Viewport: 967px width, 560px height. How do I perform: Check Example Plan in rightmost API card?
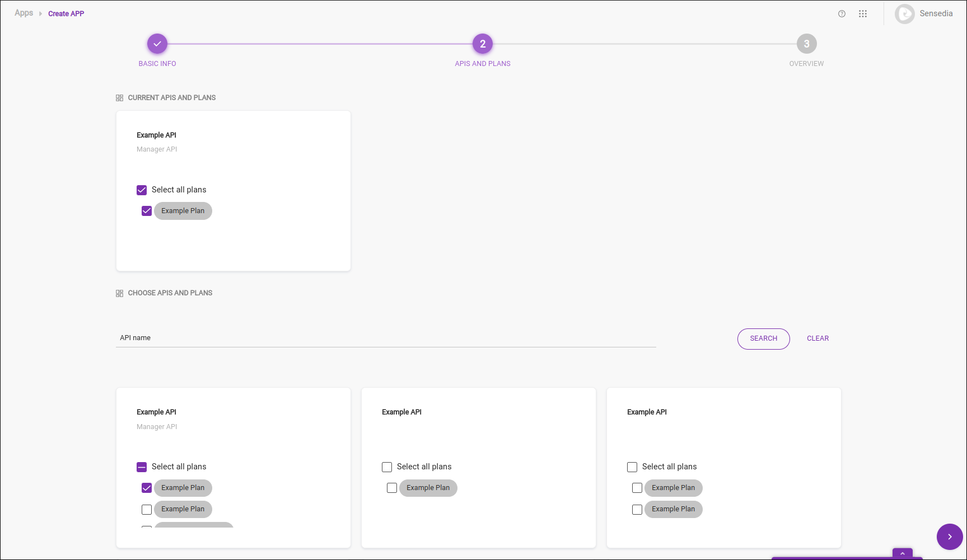[x=637, y=488]
